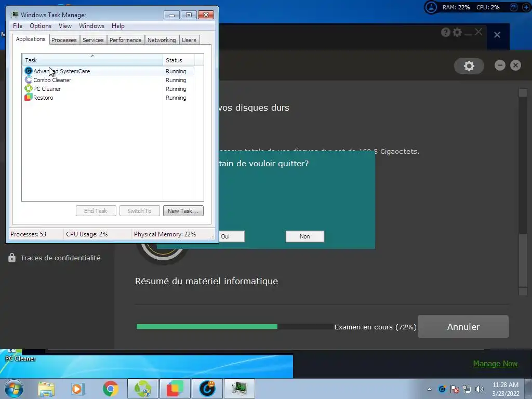Open the Options menu in Task Manager
Image resolution: width=532 pixels, height=399 pixels.
(x=41, y=26)
